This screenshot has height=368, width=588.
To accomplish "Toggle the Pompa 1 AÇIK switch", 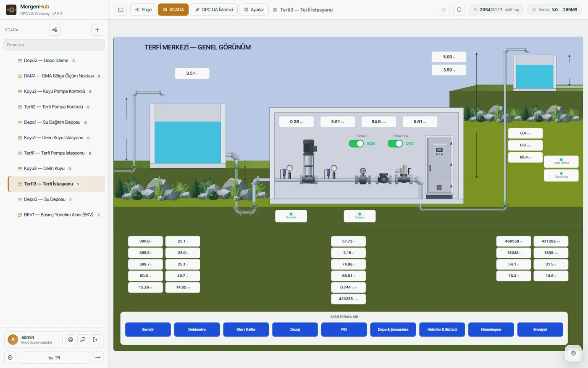I will (356, 144).
